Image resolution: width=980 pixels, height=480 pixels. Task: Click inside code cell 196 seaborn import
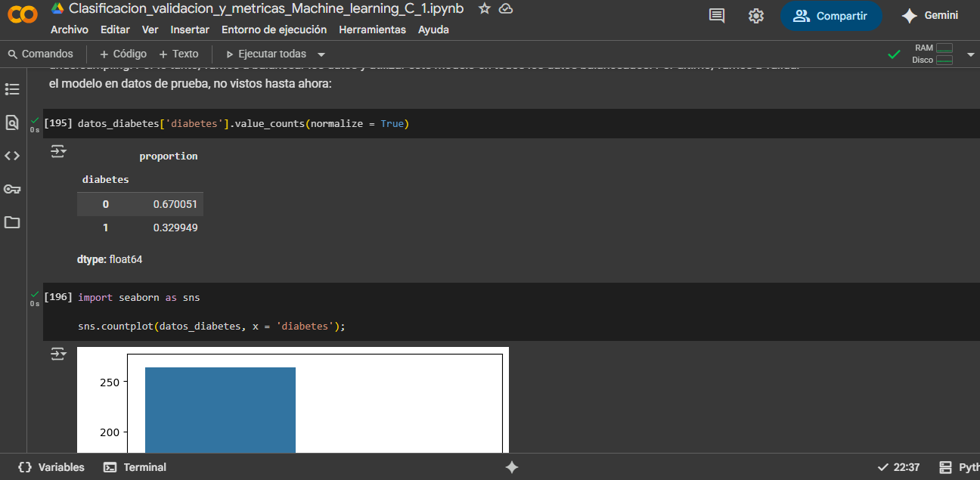[511, 312]
